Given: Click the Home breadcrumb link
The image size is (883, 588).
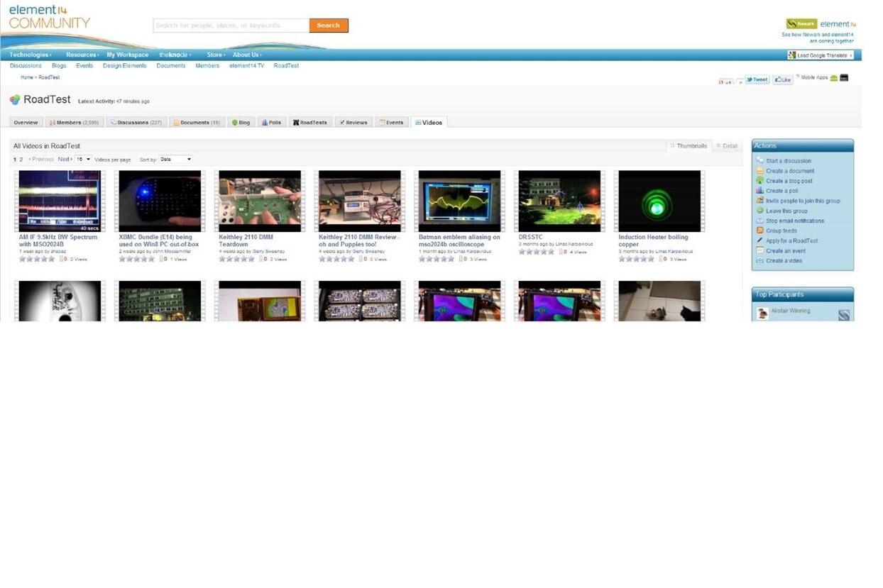Looking at the screenshot, I should (x=27, y=77).
